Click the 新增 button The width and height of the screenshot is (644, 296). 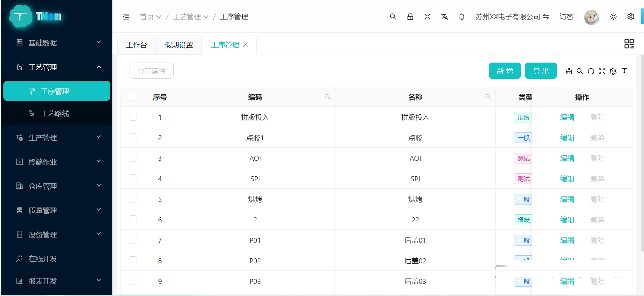pos(504,71)
